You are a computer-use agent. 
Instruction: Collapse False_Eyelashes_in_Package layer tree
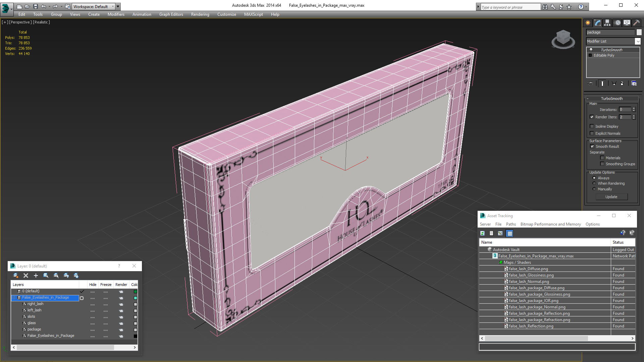[14, 298]
